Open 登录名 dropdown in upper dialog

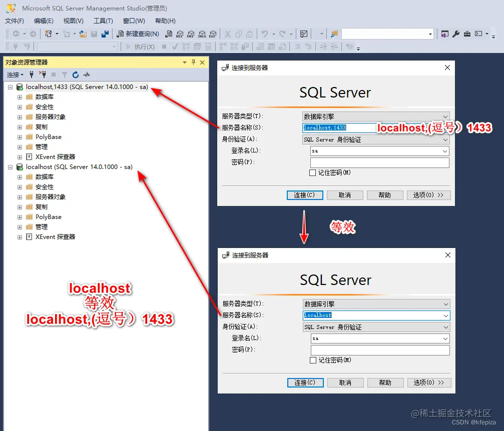[x=445, y=151]
